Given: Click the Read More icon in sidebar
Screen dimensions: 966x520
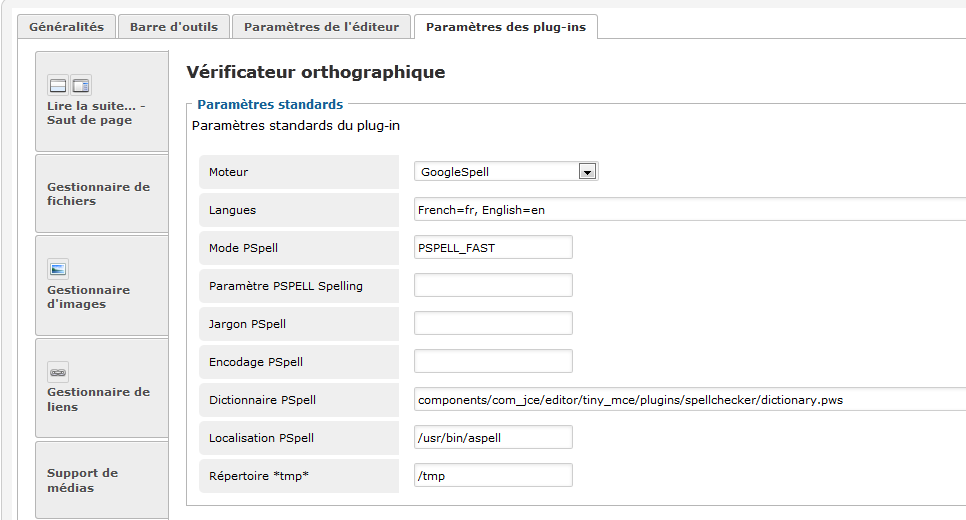Looking at the screenshot, I should [58, 85].
